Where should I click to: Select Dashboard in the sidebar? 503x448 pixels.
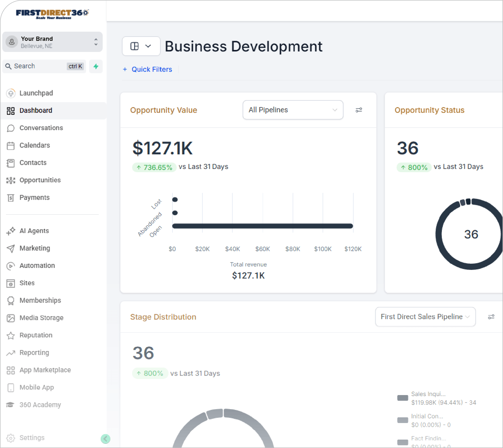pos(53,111)
